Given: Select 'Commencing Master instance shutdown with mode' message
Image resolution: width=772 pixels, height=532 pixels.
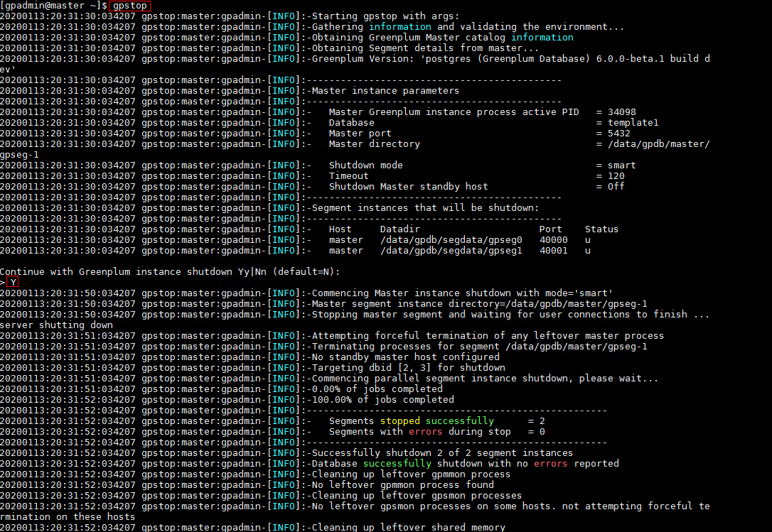Looking at the screenshot, I should (462, 293).
